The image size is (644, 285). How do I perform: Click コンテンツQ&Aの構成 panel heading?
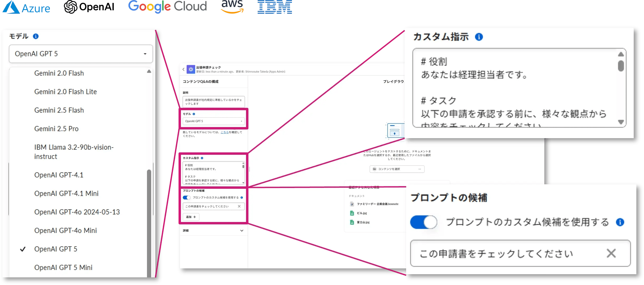201,81
